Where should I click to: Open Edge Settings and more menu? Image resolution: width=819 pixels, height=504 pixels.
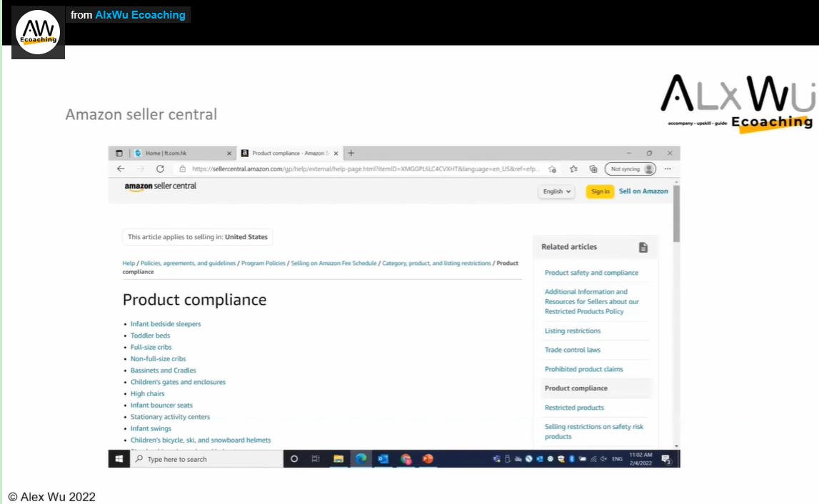668,168
